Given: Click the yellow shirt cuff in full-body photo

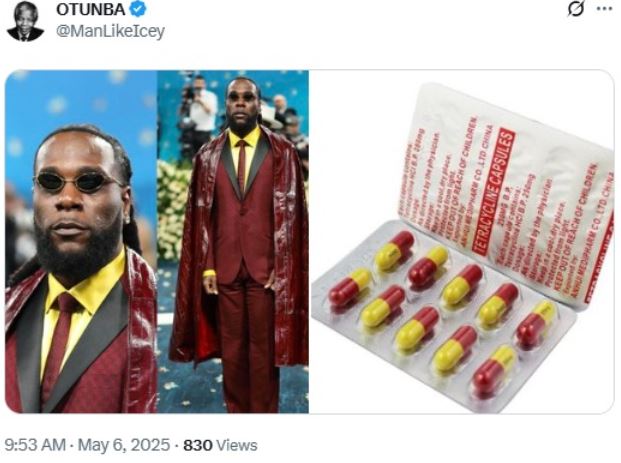Looking at the screenshot, I should coord(209,273).
